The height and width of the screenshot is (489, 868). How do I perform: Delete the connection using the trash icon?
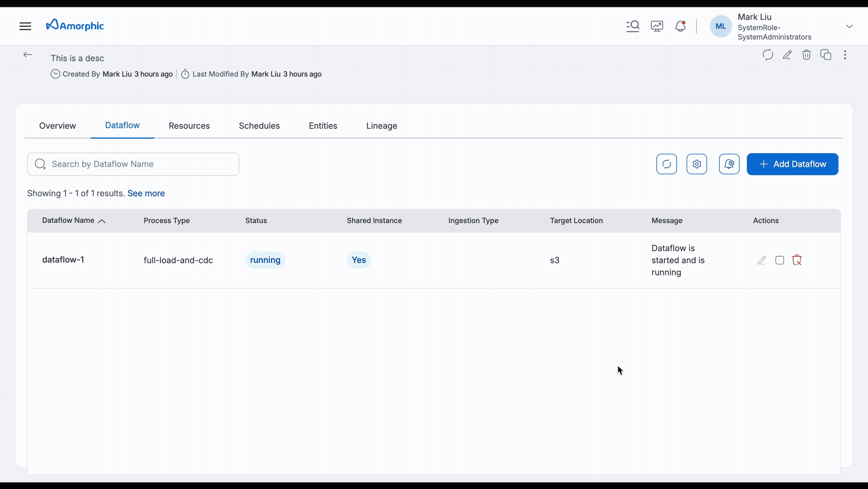807,55
